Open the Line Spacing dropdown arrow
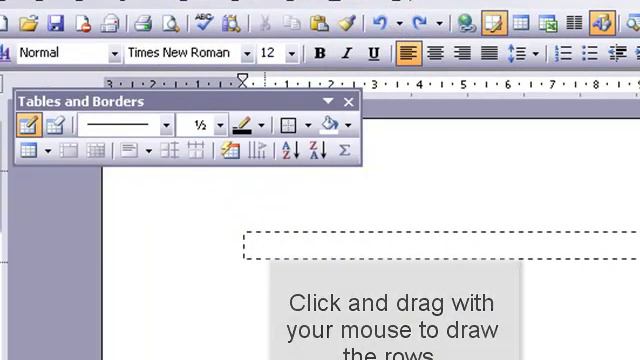The height and width of the screenshot is (360, 640). (x=536, y=53)
